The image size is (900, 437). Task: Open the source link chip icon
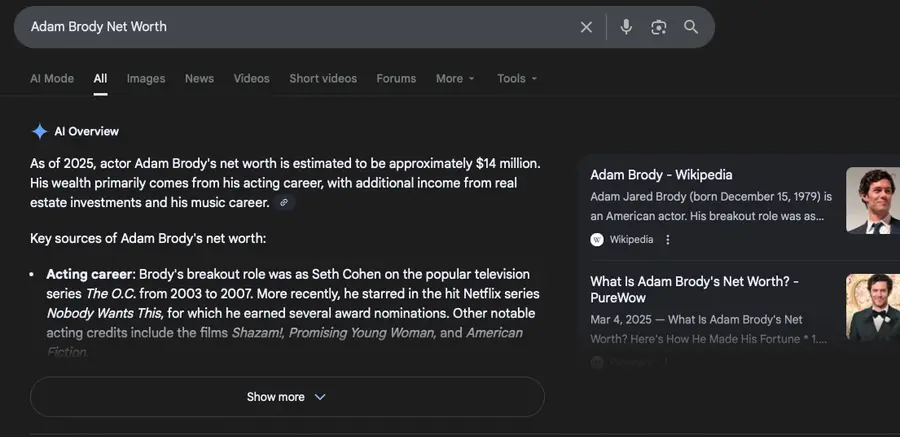point(284,203)
